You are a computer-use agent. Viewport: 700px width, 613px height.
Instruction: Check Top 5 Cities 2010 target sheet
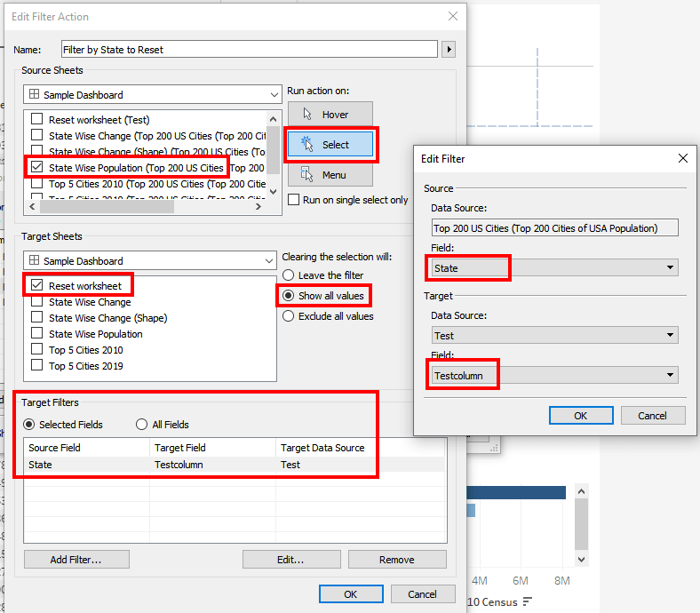coord(37,349)
